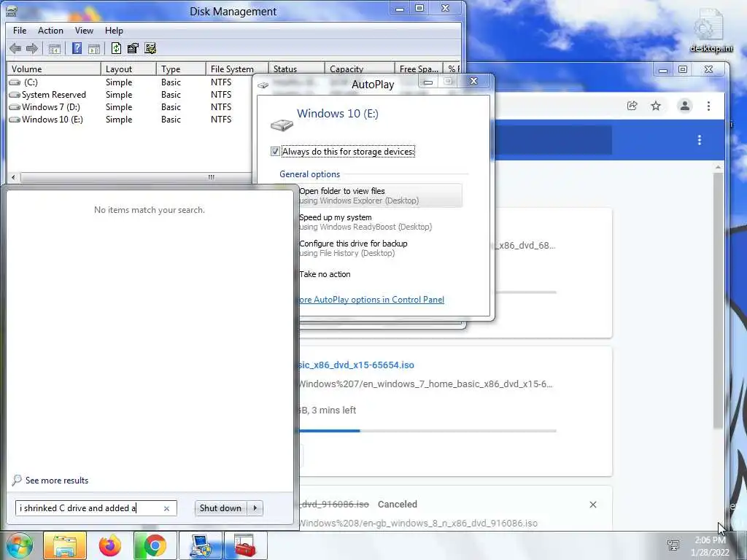The width and height of the screenshot is (747, 560).
Task: Remove the canceled Windows 8 download with X
Action: click(593, 505)
